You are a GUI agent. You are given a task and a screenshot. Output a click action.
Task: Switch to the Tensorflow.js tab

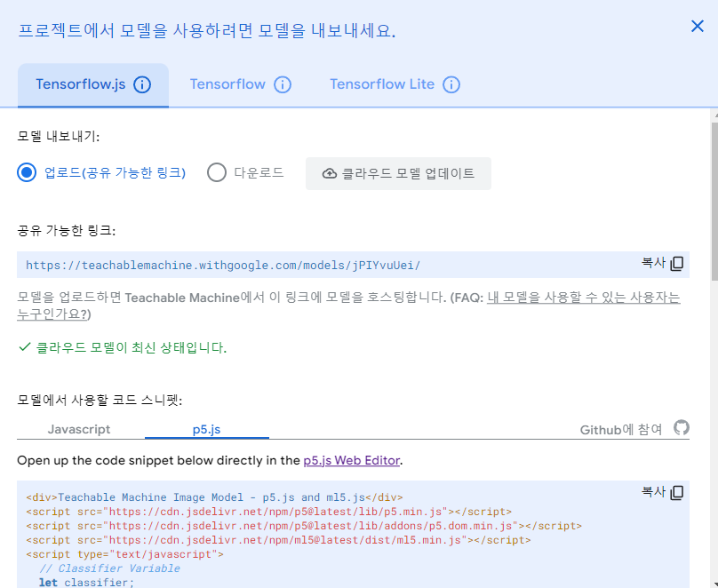pyautogui.click(x=93, y=85)
